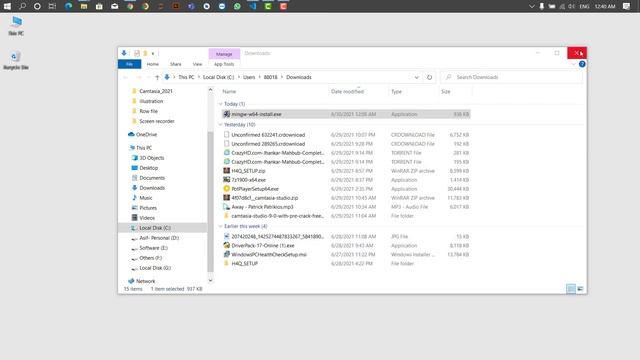Sort by Type column header

coord(396,91)
